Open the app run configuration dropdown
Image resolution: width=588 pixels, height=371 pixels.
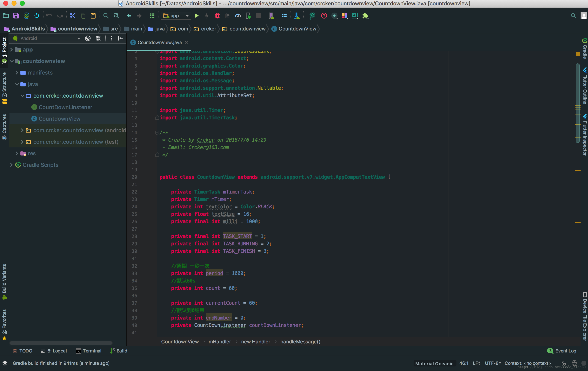[176, 16]
